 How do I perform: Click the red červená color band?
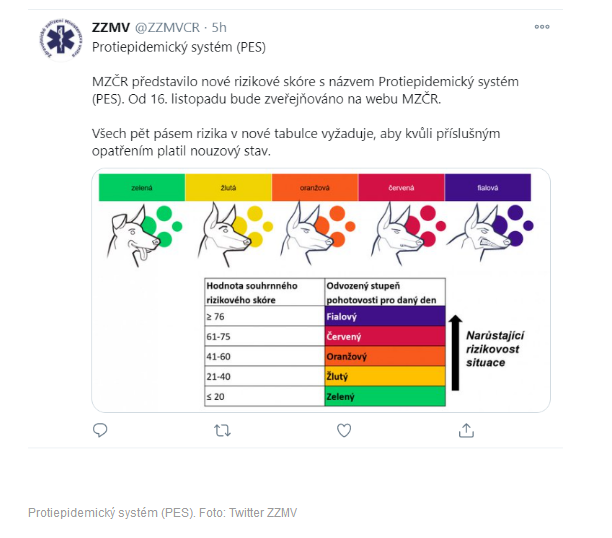click(401, 187)
